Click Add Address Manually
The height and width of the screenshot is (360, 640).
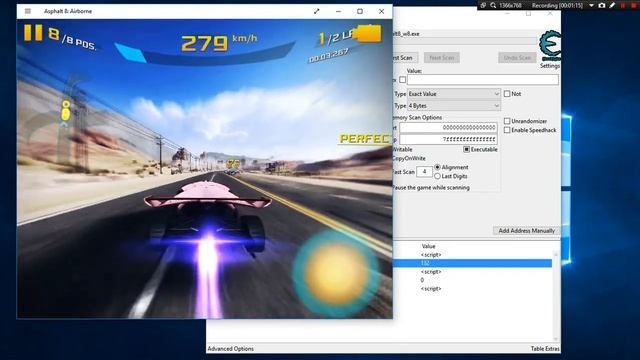pyautogui.click(x=527, y=231)
